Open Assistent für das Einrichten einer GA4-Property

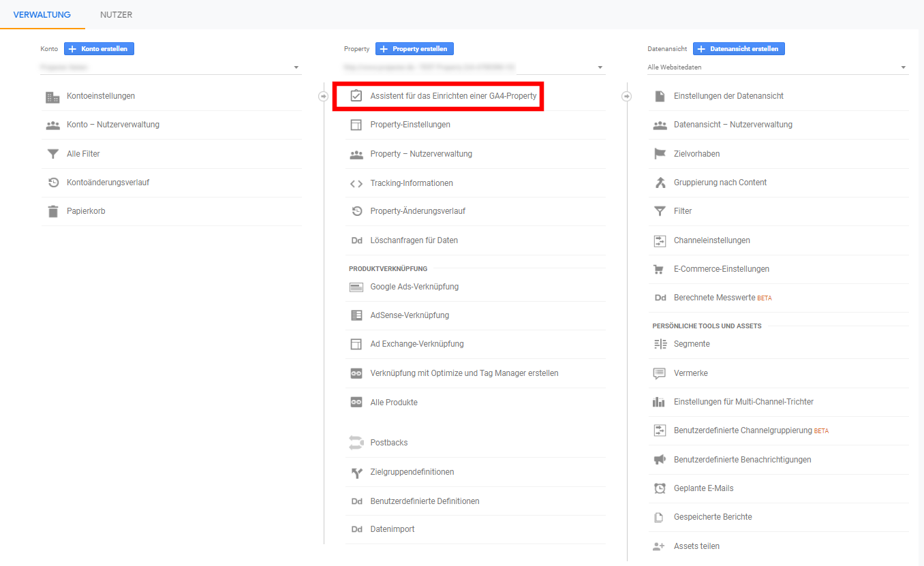click(453, 96)
